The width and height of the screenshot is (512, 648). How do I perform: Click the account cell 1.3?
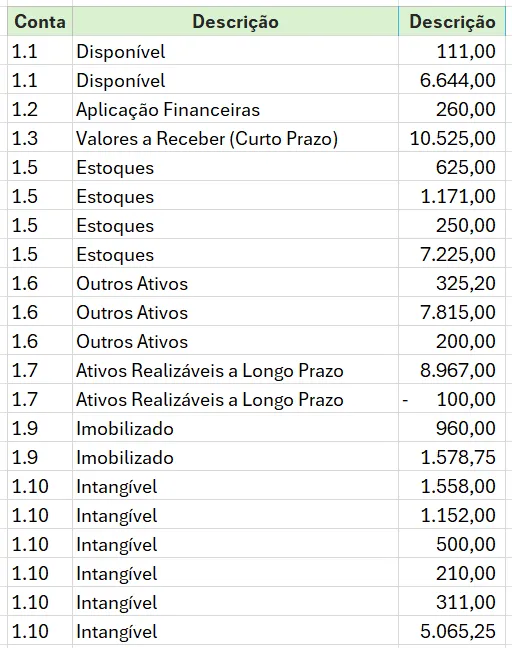click(x=40, y=137)
